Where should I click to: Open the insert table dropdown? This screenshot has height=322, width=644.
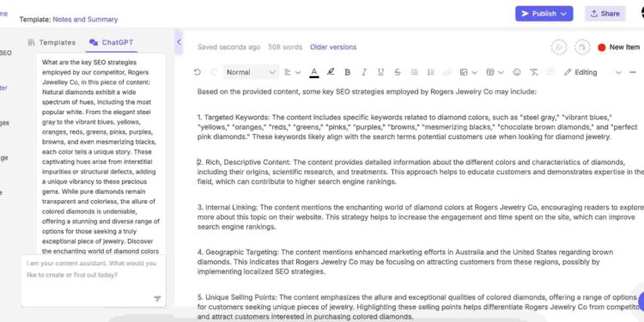(x=495, y=72)
